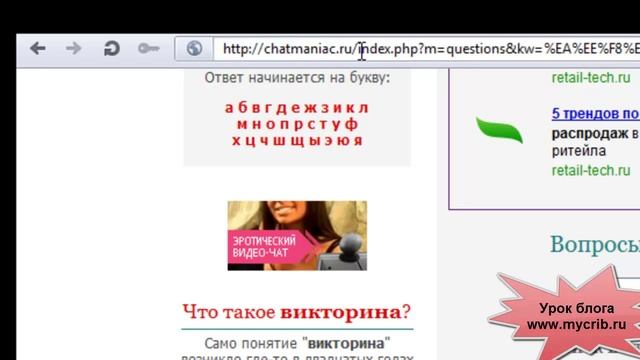Pick letter ч in answer alphabet
Viewport: 640px width, 360px height.
pos(264,141)
